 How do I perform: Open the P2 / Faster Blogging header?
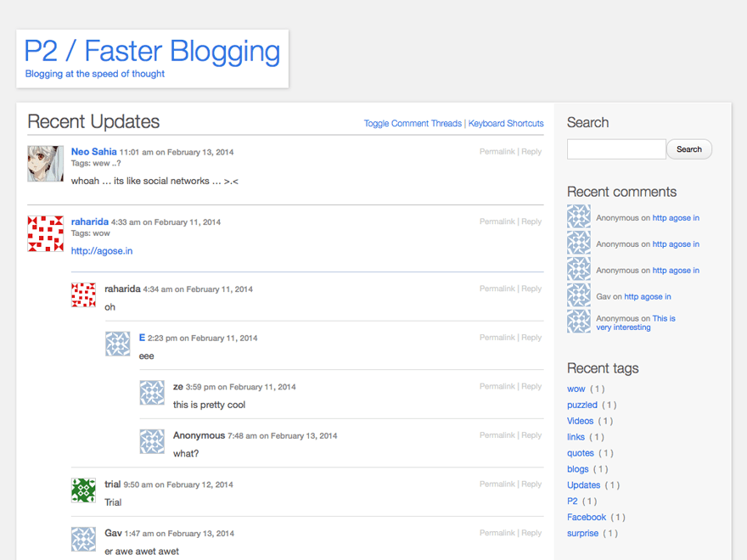pos(152,52)
